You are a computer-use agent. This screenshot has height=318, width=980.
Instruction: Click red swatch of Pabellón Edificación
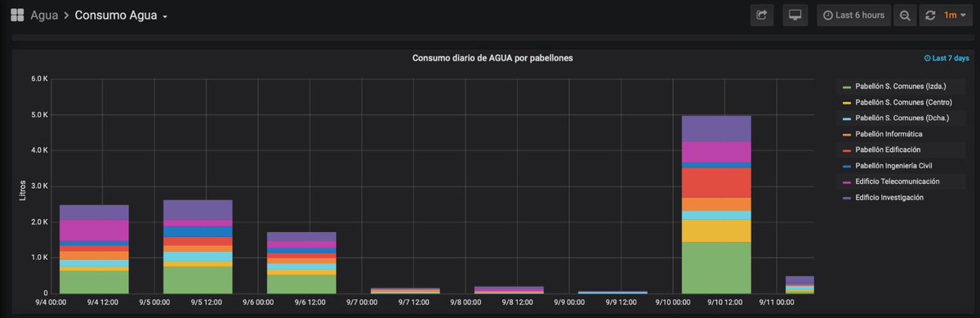click(847, 150)
